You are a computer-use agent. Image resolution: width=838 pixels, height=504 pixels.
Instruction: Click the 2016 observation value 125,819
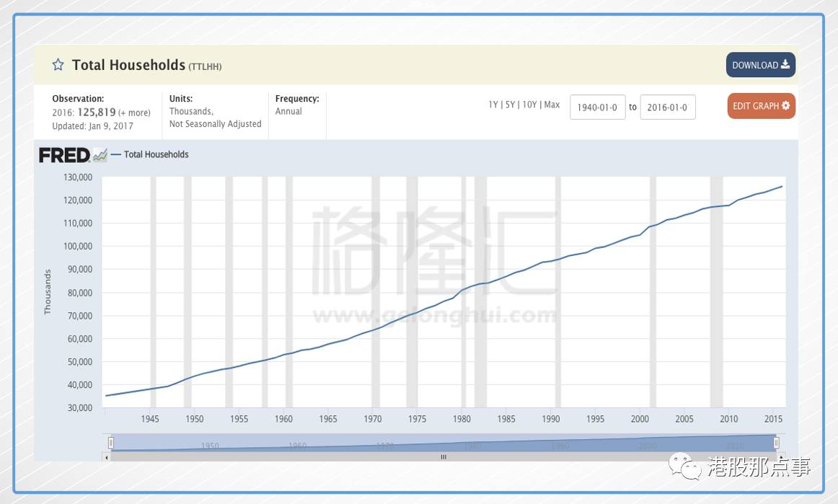click(97, 112)
